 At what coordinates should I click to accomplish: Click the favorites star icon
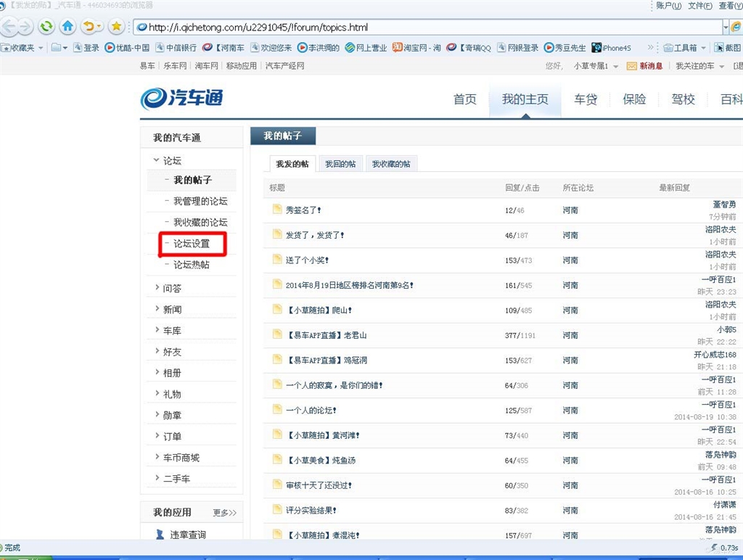[x=116, y=27]
